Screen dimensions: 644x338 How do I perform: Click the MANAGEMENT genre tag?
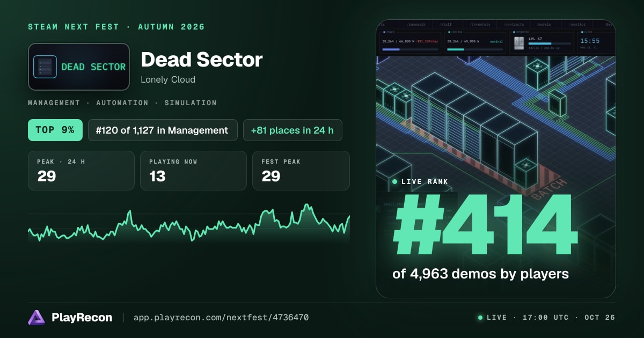[54, 102]
